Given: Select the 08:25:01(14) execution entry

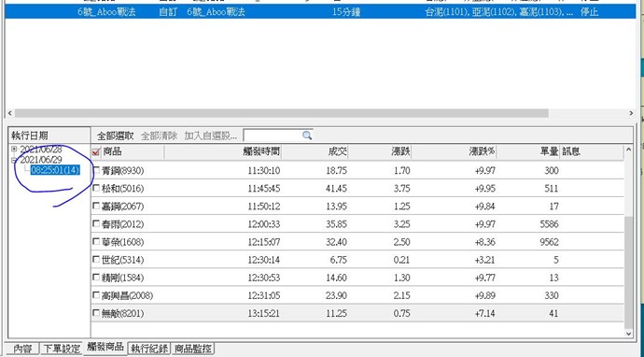Looking at the screenshot, I should [x=55, y=170].
